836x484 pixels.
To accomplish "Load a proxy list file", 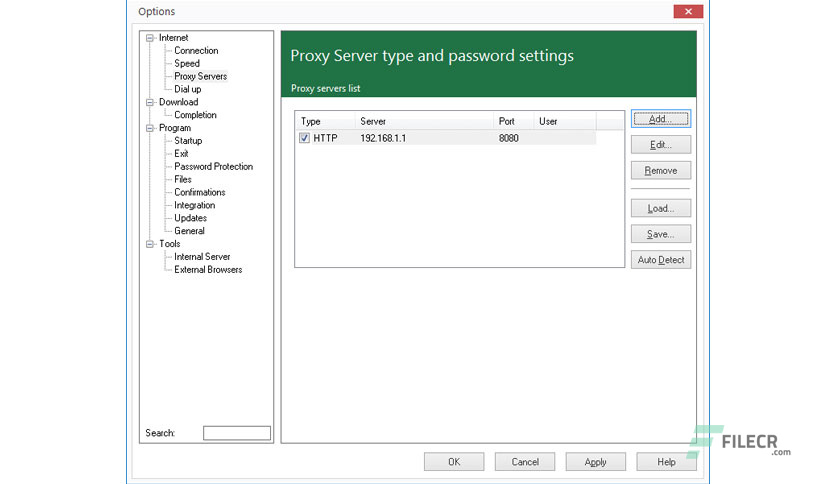I will pyautogui.click(x=661, y=208).
